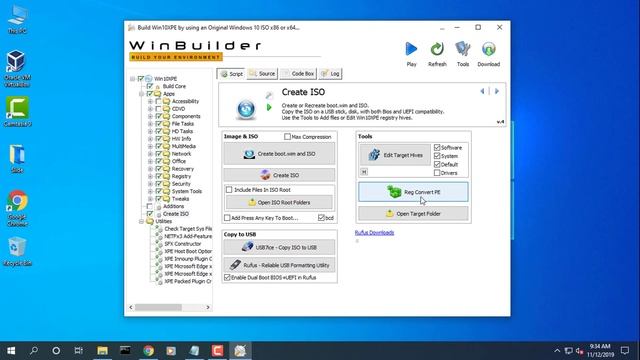Viewport: 640px width, 360px height.
Task: Uncheck the bcd checkbox
Action: 321,218
